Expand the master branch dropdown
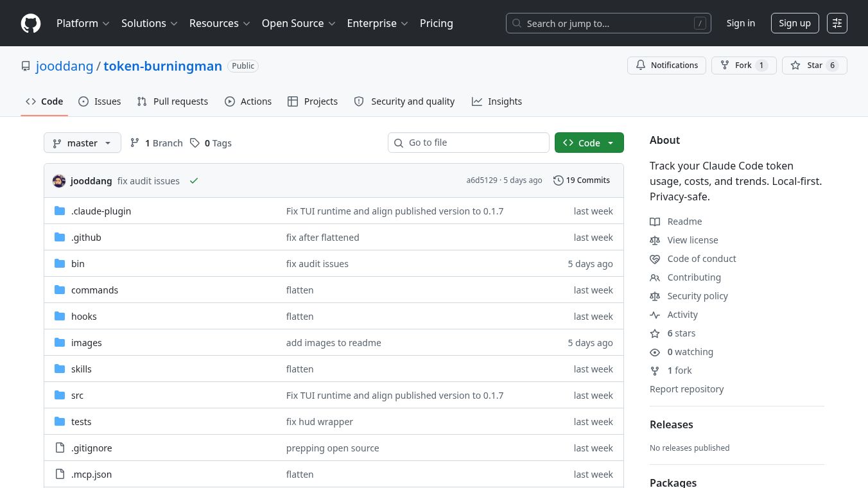 pyautogui.click(x=82, y=143)
